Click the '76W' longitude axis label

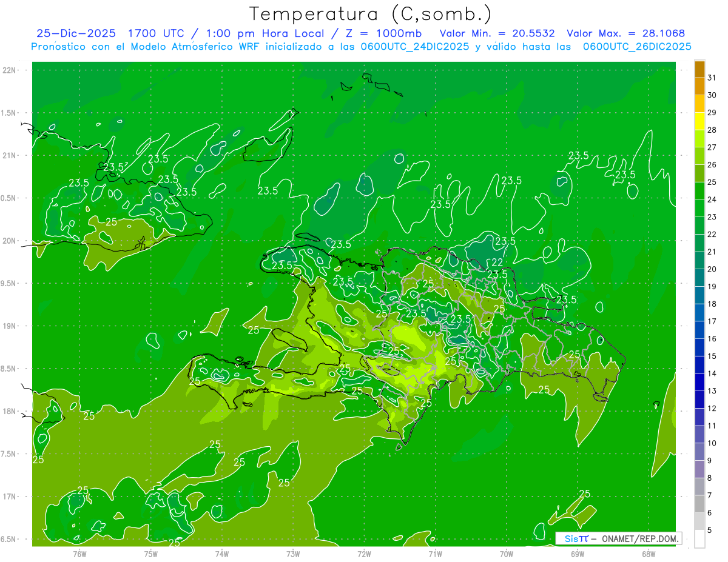click(x=79, y=554)
